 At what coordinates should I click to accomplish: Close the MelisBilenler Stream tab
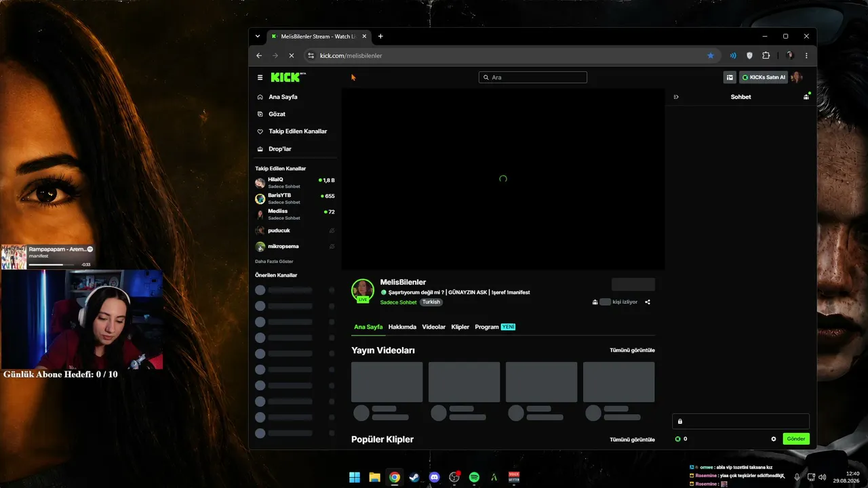(x=363, y=37)
